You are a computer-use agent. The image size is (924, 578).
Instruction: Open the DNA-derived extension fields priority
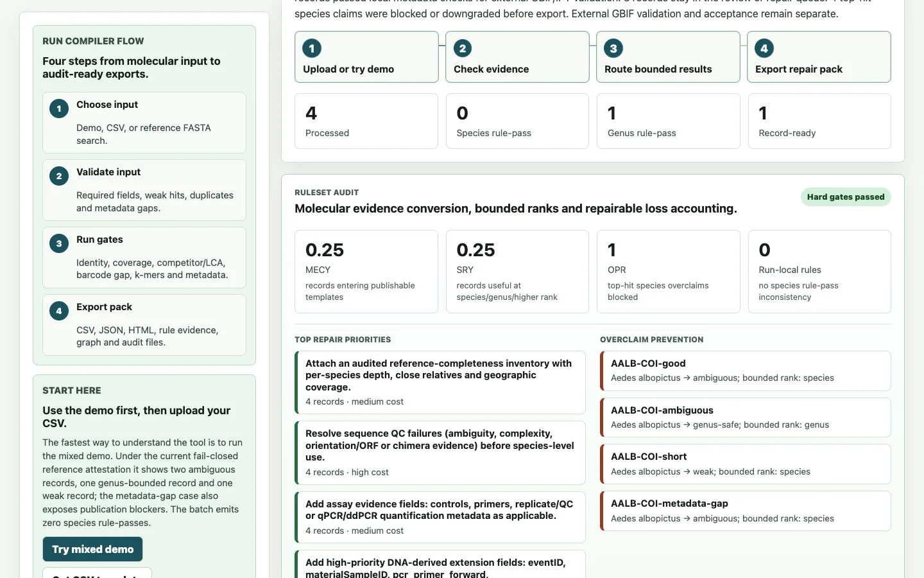click(440, 565)
